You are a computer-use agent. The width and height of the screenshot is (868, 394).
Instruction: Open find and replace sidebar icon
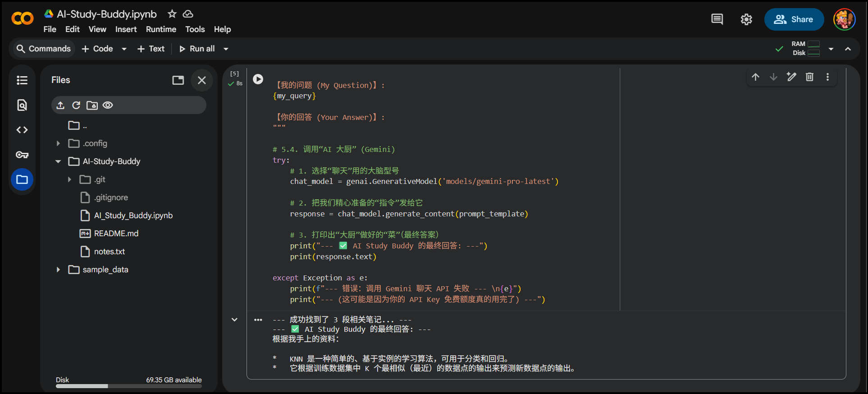[22, 105]
